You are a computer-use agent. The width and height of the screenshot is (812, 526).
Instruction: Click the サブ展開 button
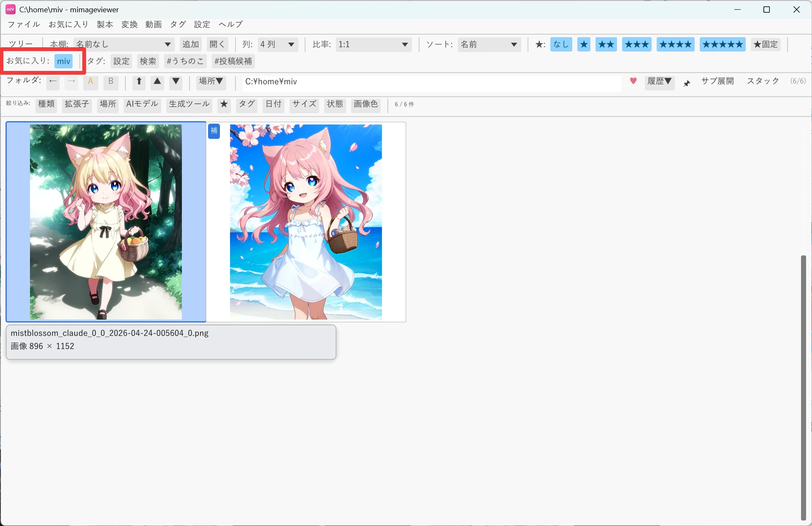click(x=717, y=81)
